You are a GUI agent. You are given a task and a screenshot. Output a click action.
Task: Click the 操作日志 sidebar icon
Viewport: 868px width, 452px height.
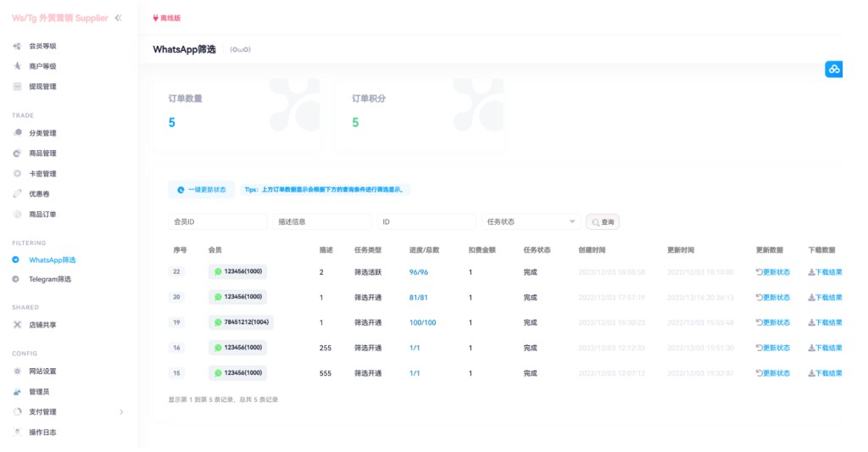(x=17, y=432)
